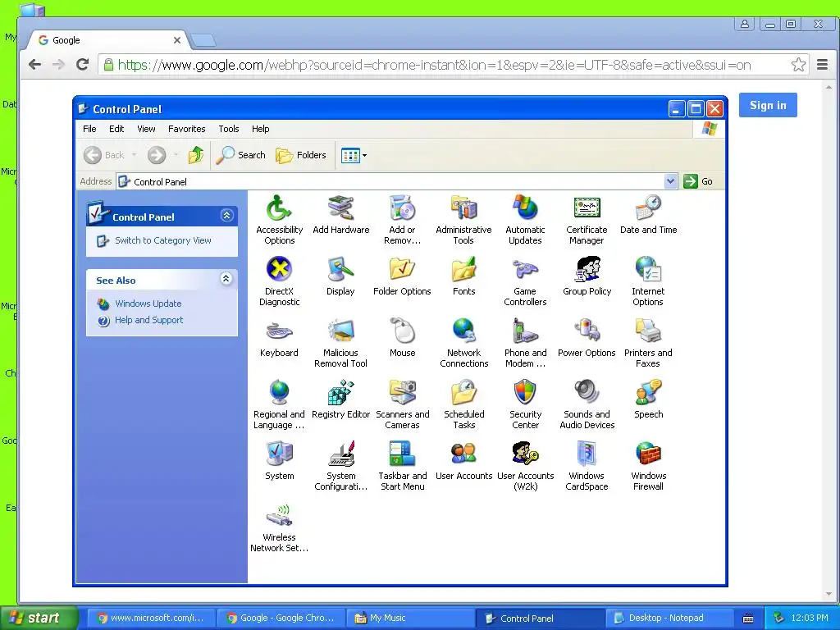Image resolution: width=840 pixels, height=630 pixels.
Task: Click the Search toolbar button
Action: click(241, 155)
